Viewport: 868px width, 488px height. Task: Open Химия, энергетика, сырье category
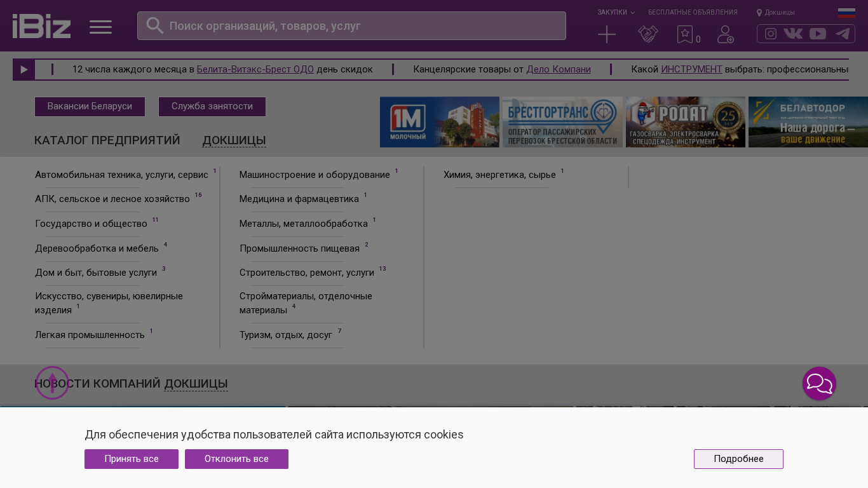pyautogui.click(x=499, y=175)
